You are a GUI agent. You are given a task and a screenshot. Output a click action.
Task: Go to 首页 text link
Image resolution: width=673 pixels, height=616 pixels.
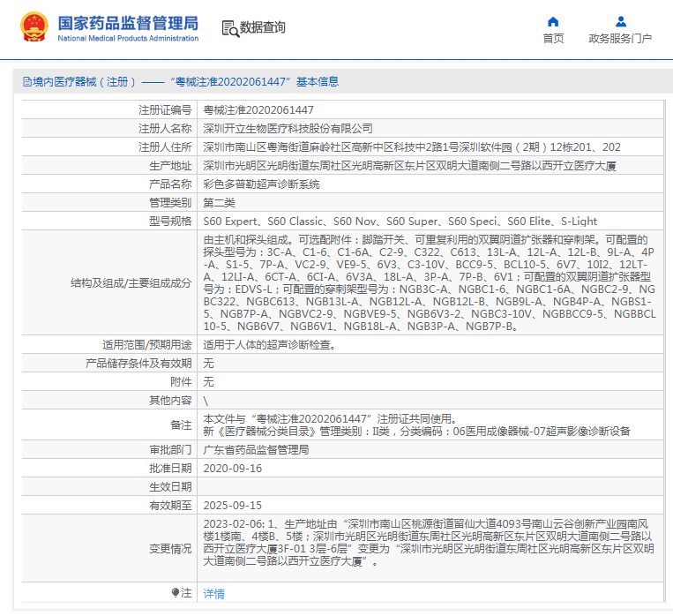click(553, 39)
